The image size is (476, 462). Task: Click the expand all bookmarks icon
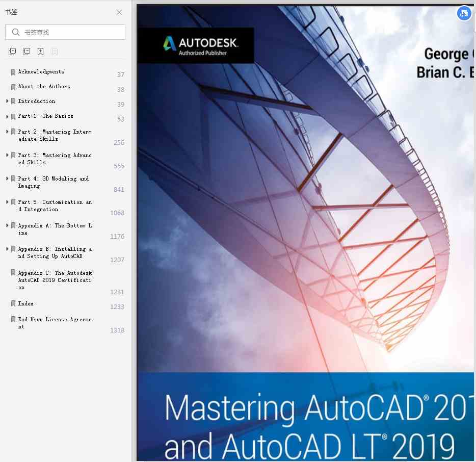(12, 52)
